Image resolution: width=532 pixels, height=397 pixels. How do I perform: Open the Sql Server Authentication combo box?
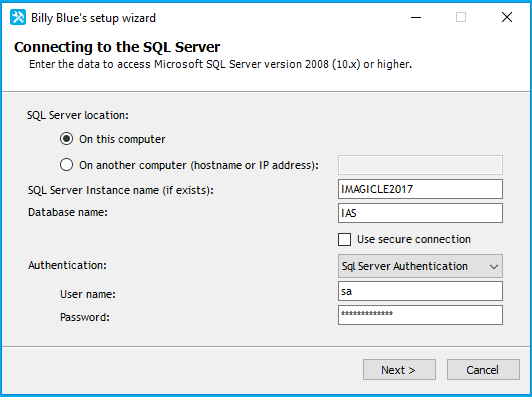(420, 266)
